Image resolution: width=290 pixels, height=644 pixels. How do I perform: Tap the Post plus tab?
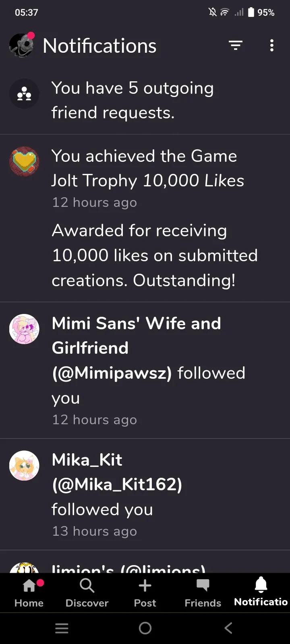(145, 592)
